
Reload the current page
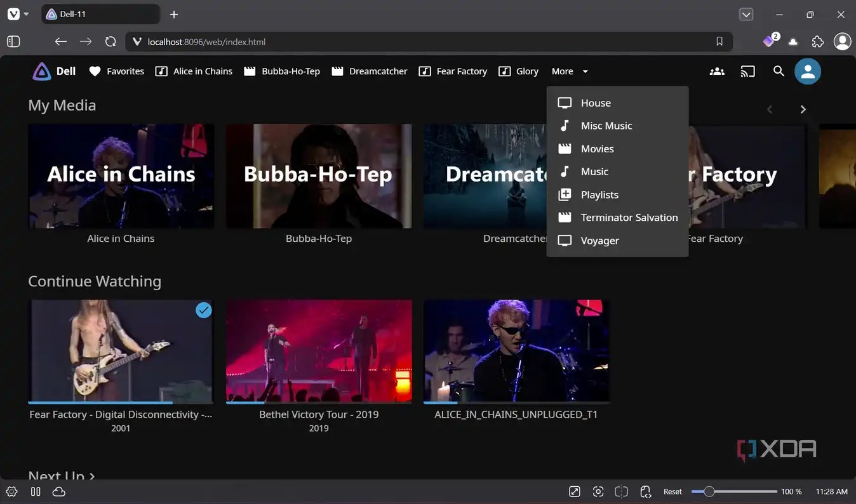pyautogui.click(x=110, y=41)
